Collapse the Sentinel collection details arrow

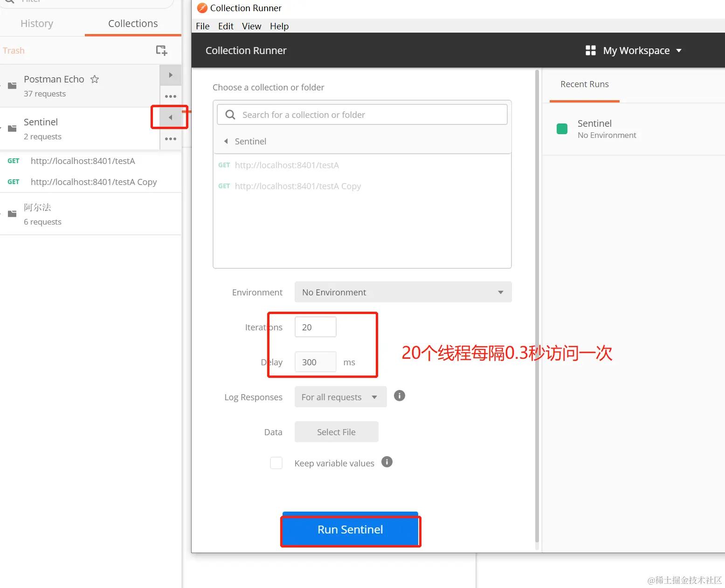pos(171,117)
